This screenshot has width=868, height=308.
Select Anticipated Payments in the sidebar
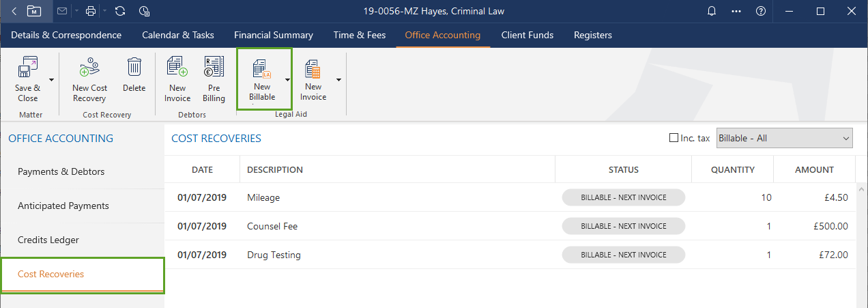point(63,206)
